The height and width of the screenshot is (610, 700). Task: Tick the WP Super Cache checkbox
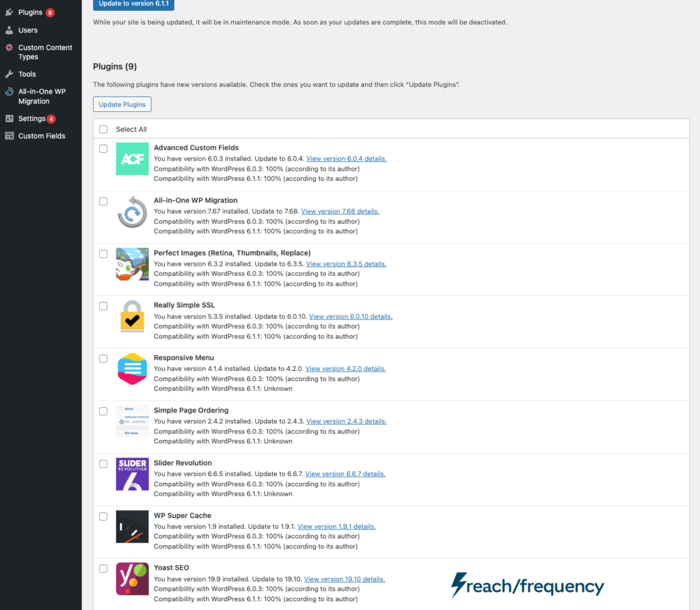coord(103,516)
